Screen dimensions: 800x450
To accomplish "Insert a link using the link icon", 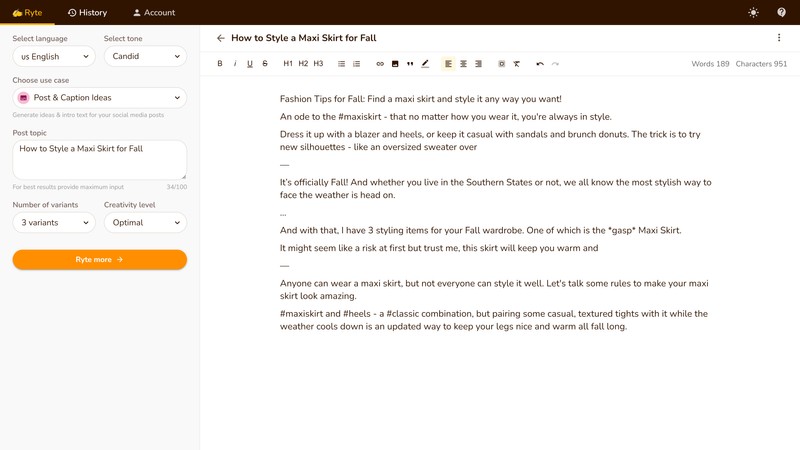I will click(x=380, y=64).
